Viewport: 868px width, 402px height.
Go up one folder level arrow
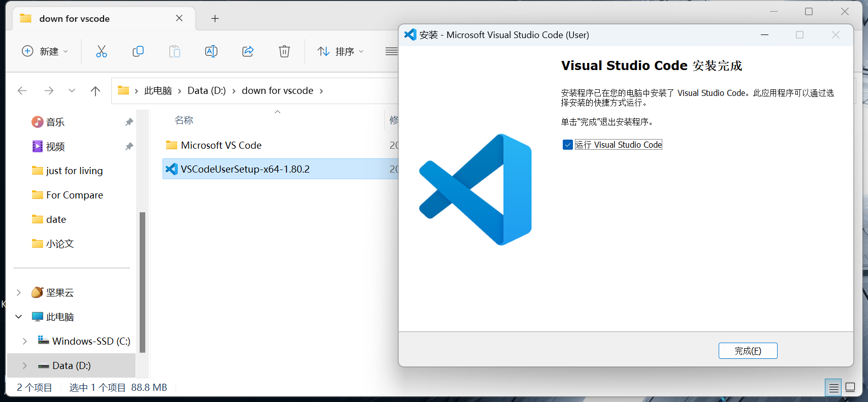pos(95,91)
